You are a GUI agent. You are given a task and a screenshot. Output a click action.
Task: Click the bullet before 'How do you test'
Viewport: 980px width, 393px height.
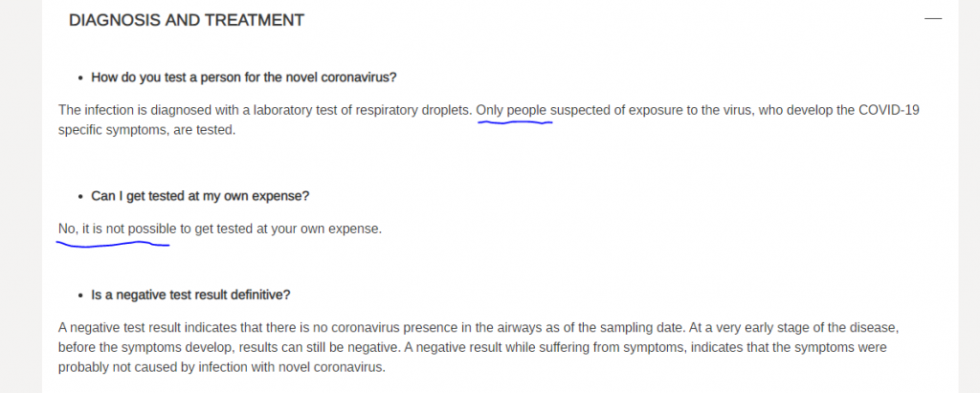tap(80, 78)
